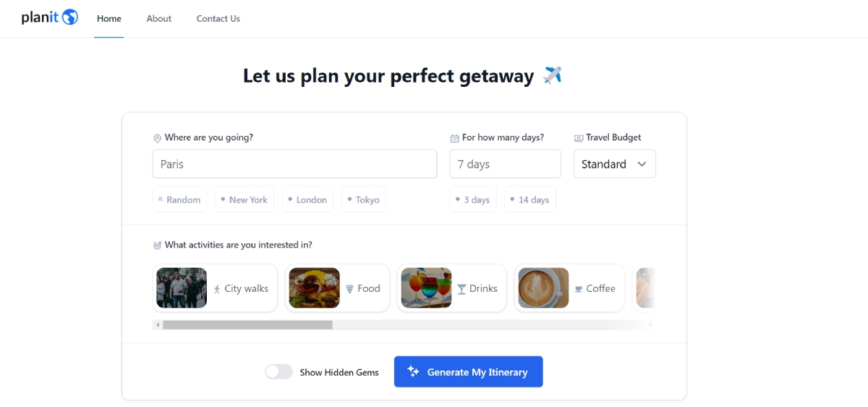Click the destination input field

(x=294, y=164)
